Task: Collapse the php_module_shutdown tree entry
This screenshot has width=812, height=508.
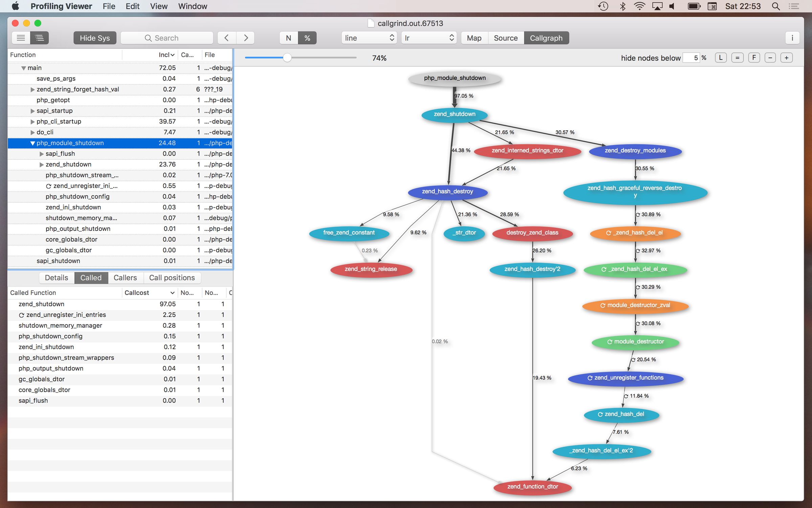Action: coord(33,143)
